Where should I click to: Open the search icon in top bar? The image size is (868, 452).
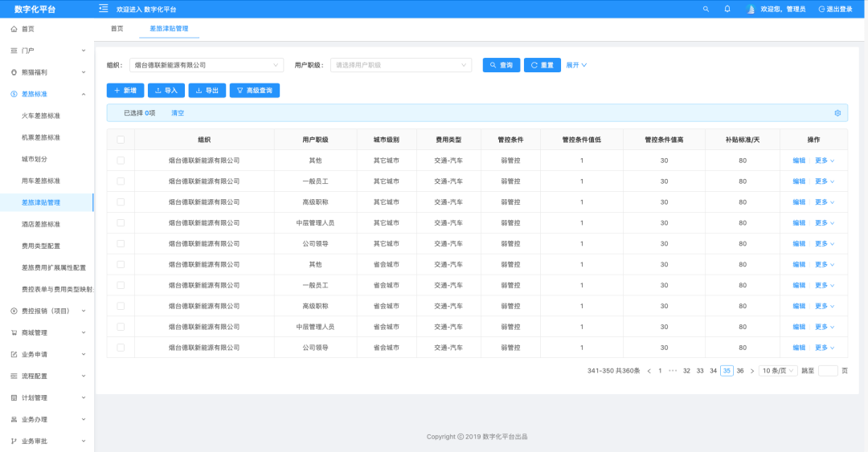click(x=706, y=9)
